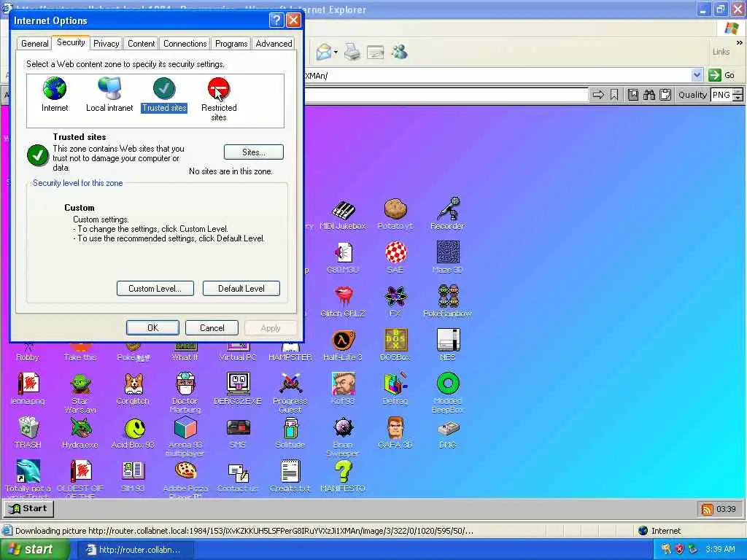Open the Glitch GRLZ lips icon
The image size is (747, 560).
(x=343, y=296)
